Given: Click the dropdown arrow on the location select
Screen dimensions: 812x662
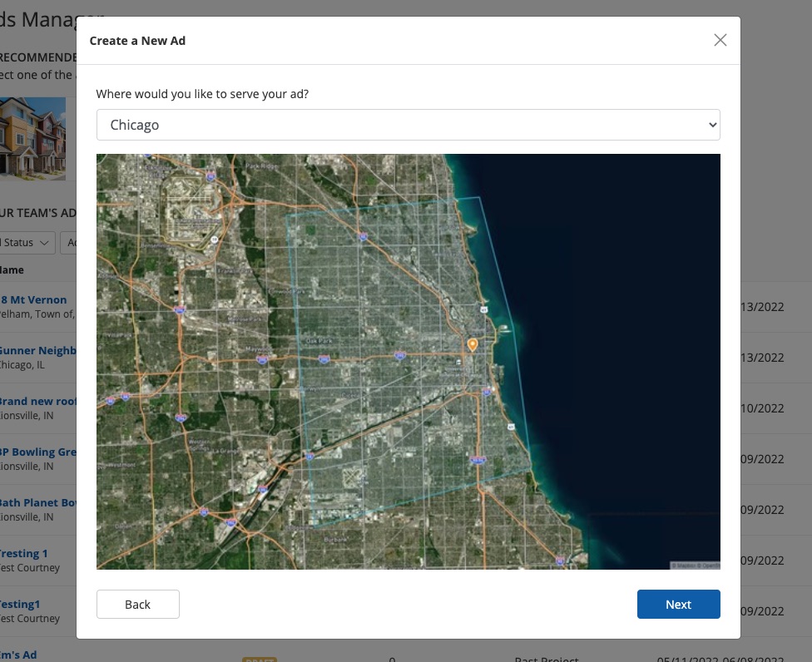Looking at the screenshot, I should [x=711, y=125].
